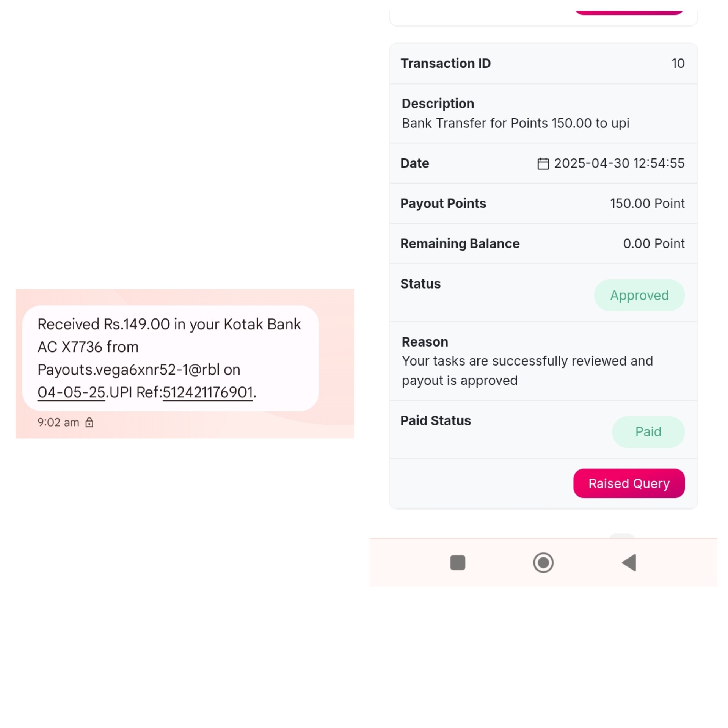This screenshot has width=728, height=728.
Task: Select the Payout Points 150.00 Point value
Action: [647, 204]
